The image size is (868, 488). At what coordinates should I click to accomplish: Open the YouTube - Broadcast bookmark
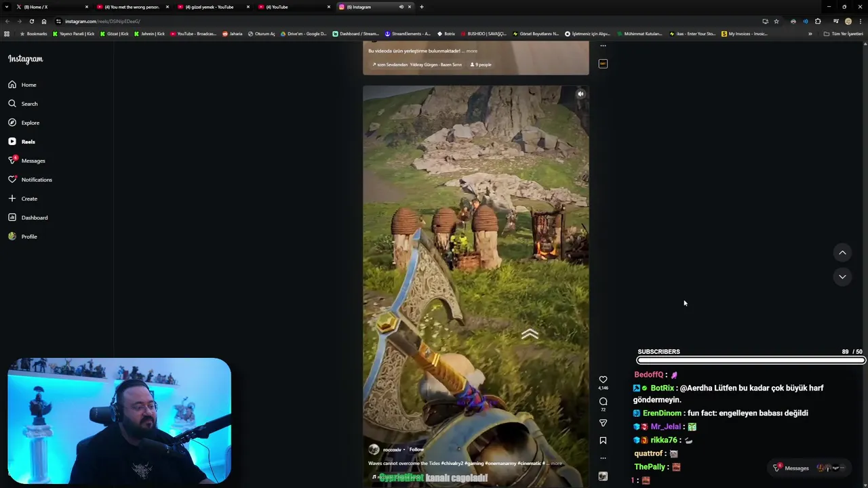click(x=193, y=34)
